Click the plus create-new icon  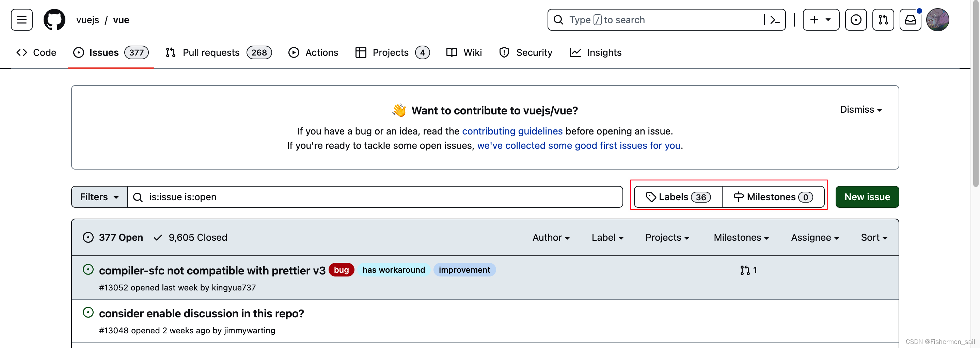(814, 20)
